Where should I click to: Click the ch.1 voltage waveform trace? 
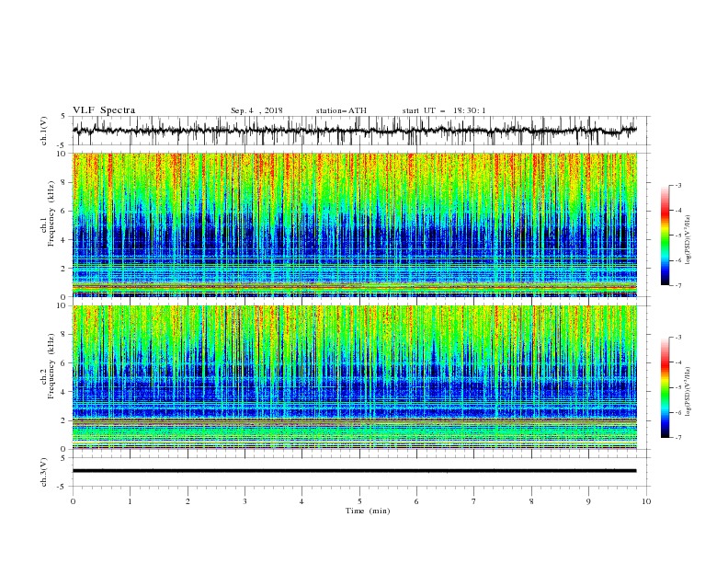(355, 131)
